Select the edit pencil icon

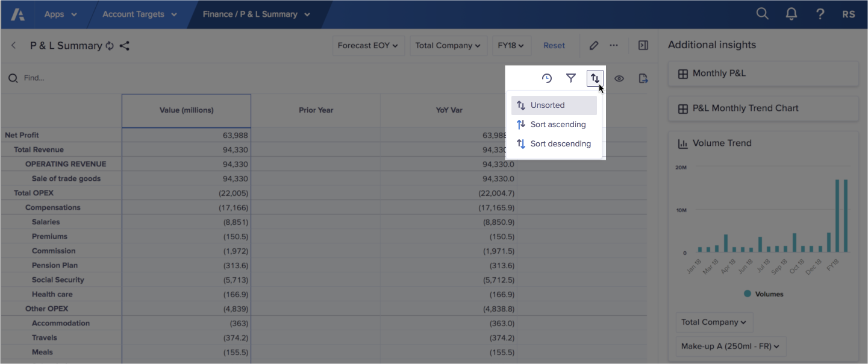pyautogui.click(x=593, y=45)
